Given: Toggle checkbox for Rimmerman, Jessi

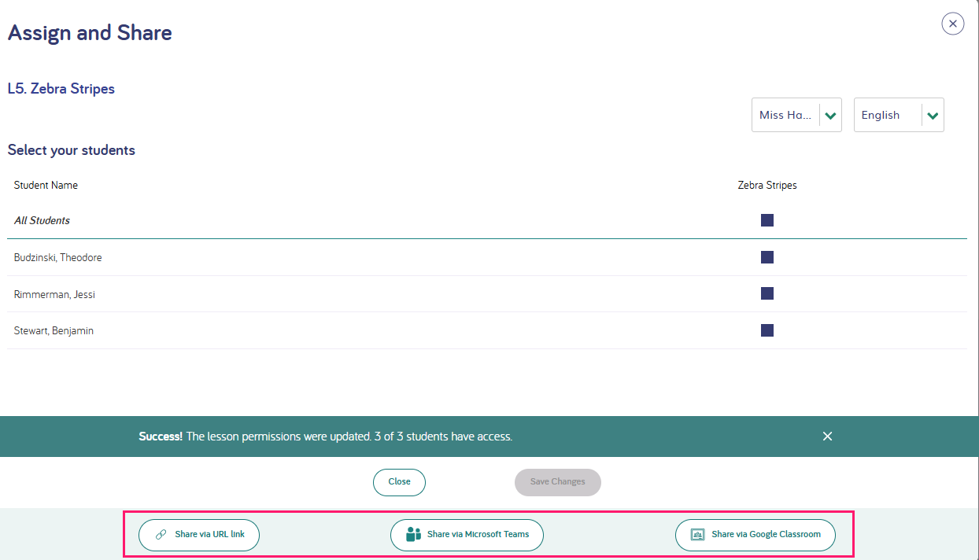Looking at the screenshot, I should tap(767, 293).
